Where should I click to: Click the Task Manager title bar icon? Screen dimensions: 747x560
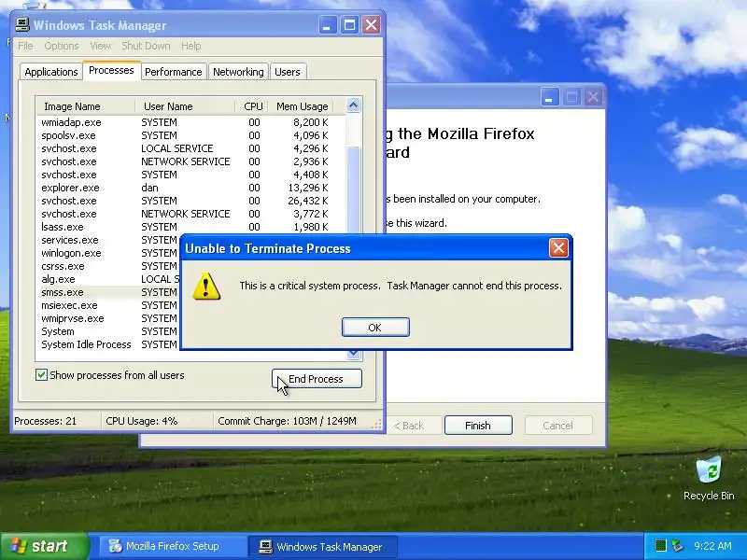pos(22,25)
